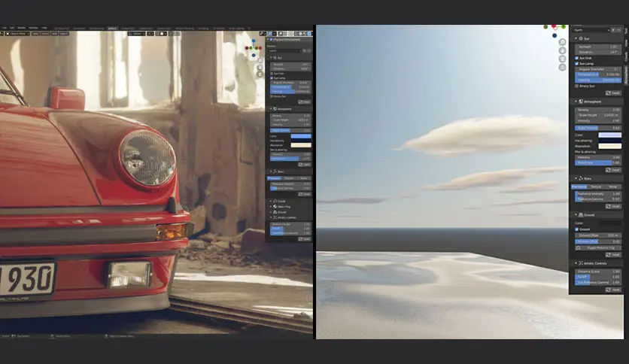Image resolution: width=629 pixels, height=364 pixels.
Task: Click the add preset button next to Earth dropdown
Action: point(613,30)
